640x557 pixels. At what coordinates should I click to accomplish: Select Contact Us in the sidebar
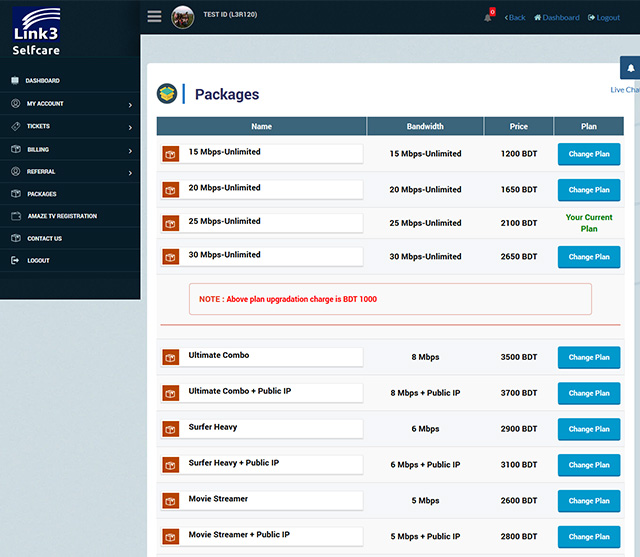[44, 239]
